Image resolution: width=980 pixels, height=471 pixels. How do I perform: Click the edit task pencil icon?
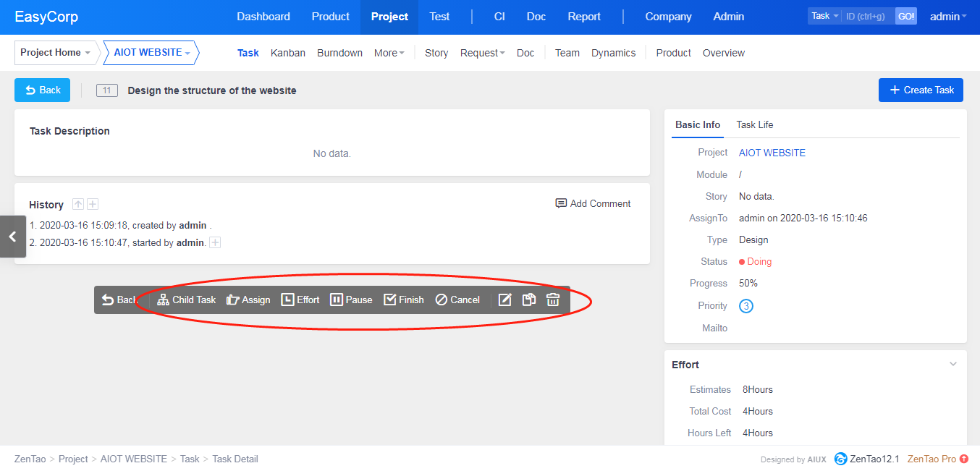pos(505,300)
